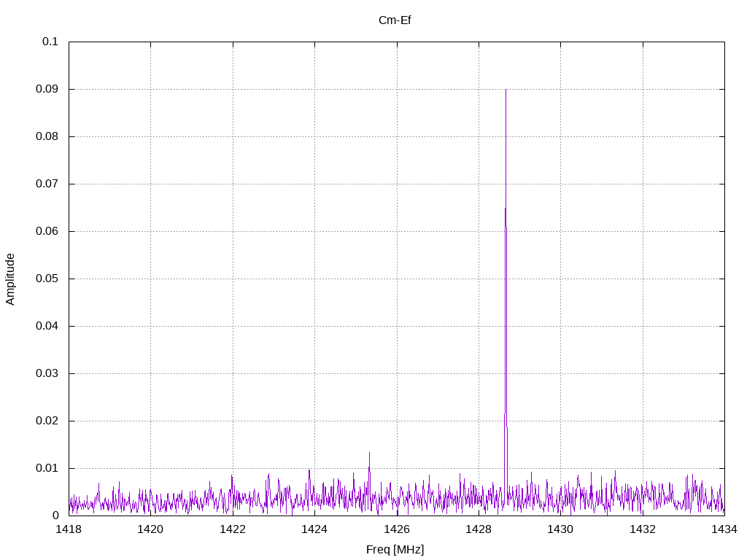
Task: Click the x-axis tick label 1420
Action: tap(150, 529)
